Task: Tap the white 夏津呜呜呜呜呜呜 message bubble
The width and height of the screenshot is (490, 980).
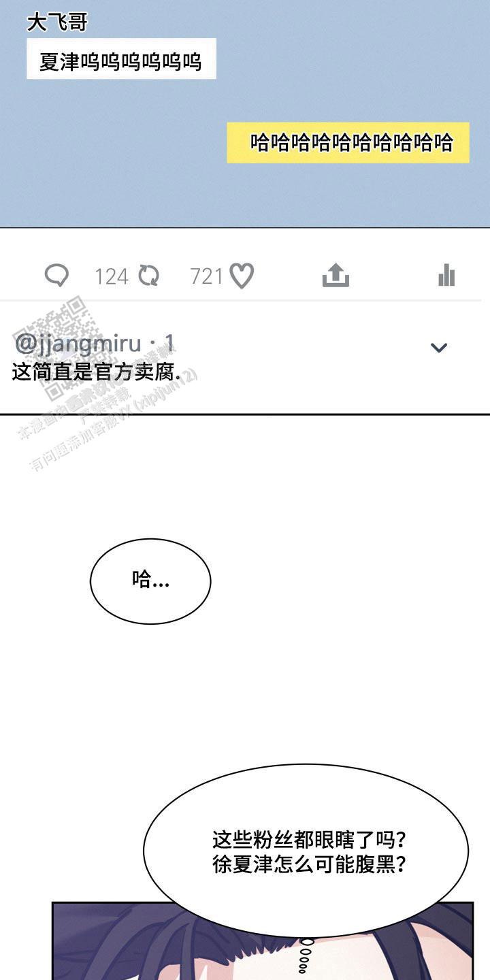Action: [x=121, y=59]
